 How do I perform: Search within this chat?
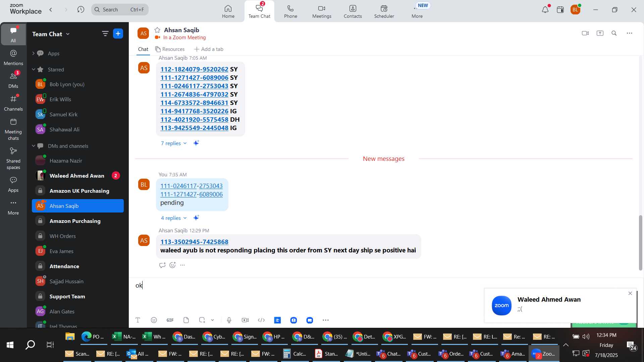tap(614, 33)
